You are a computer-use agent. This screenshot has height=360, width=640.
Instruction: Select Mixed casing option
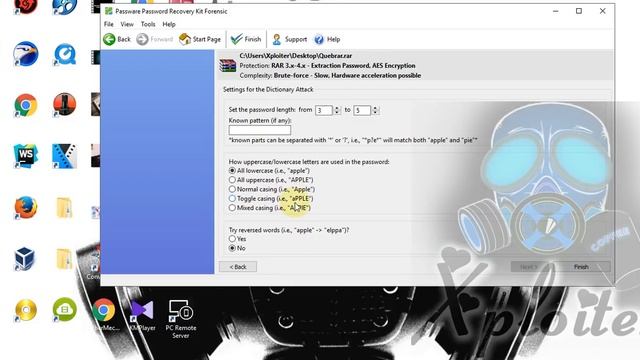click(232, 208)
